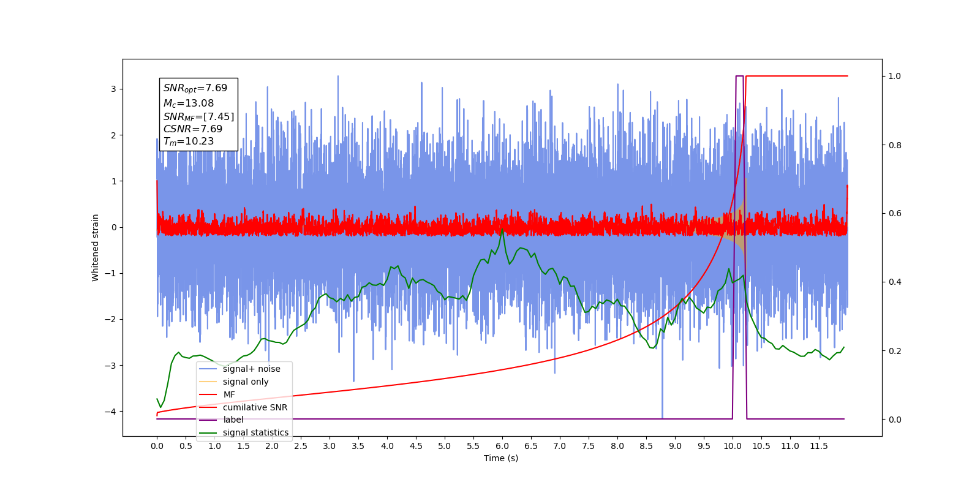Click the 0.2 tick on right axis
The image size is (980, 490).
(895, 351)
